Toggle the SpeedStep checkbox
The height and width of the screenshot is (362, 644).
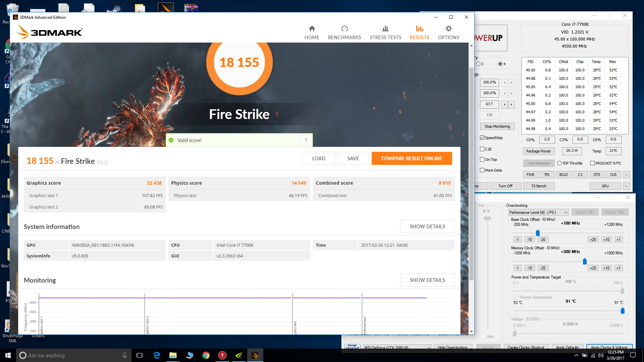[482, 137]
